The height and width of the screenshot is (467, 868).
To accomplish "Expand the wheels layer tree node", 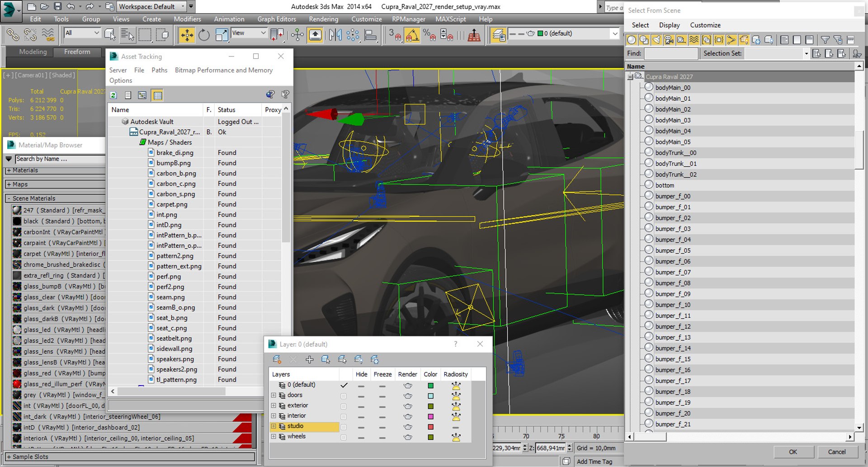I will 274,437.
